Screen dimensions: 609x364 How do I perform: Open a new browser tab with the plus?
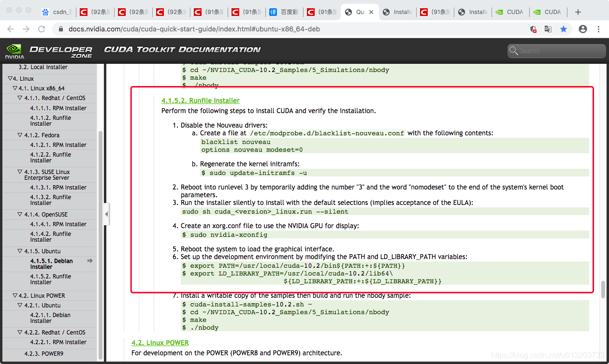click(579, 12)
